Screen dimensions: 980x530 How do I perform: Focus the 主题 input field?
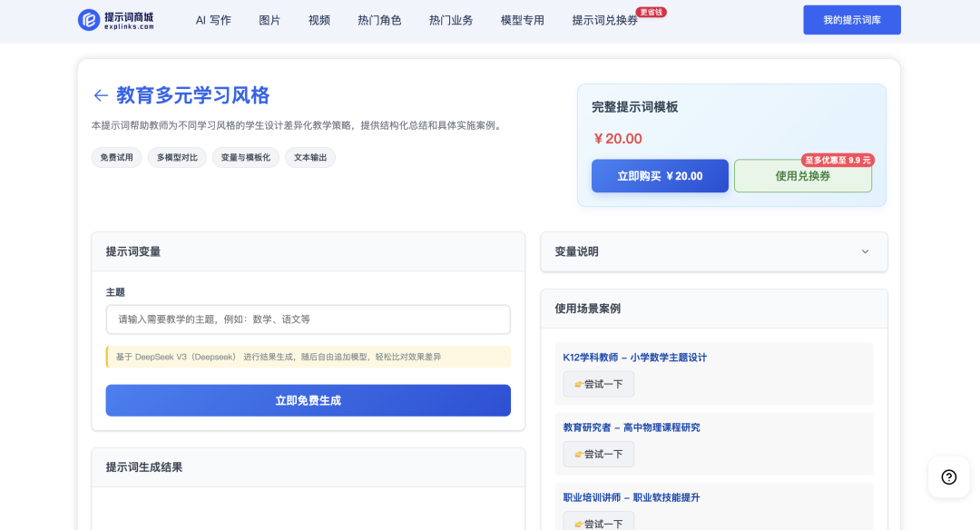[308, 319]
